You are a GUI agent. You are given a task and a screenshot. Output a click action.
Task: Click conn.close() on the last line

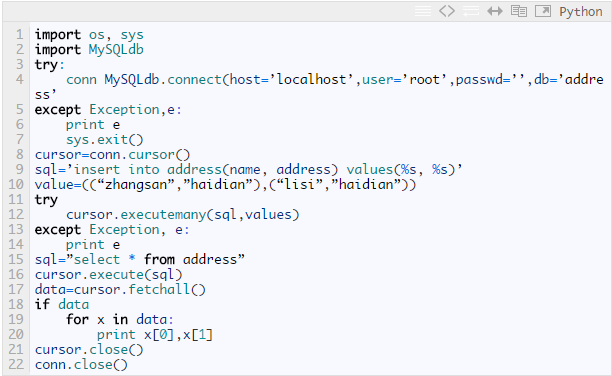(x=81, y=365)
